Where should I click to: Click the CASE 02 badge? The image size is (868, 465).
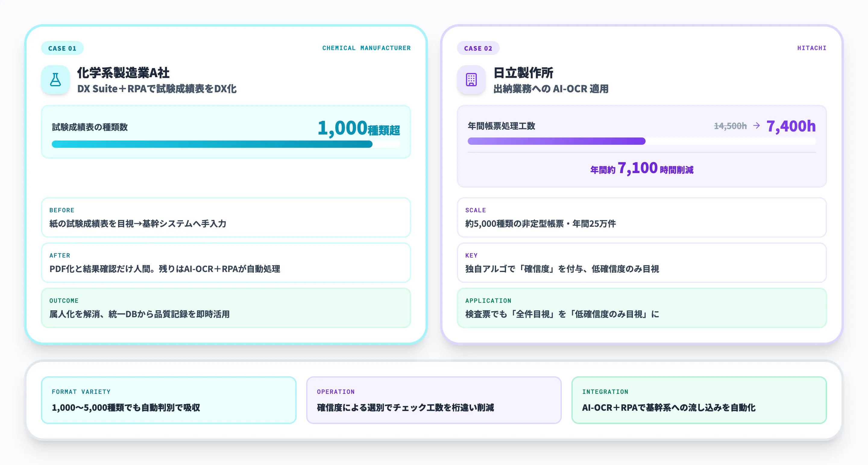[478, 48]
